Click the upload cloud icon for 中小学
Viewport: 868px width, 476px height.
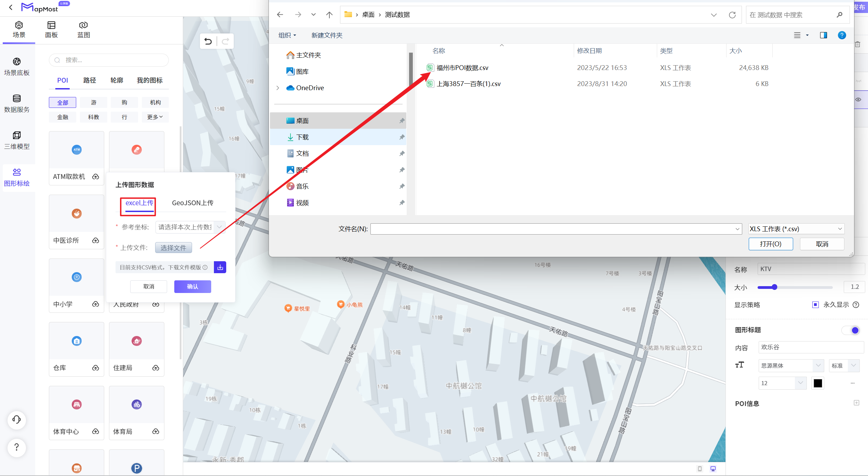click(96, 304)
